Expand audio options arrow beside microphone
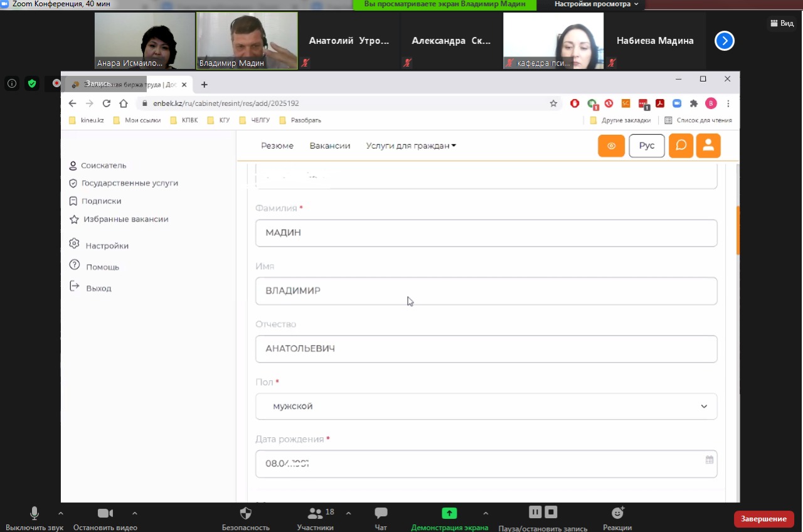This screenshot has width=803, height=532. [x=61, y=513]
